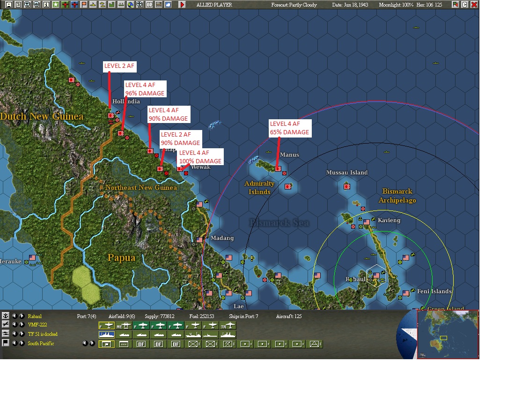Click the 'Forecast: Partly Cloudy' text
This screenshot has height=420, width=507.
(294, 5)
